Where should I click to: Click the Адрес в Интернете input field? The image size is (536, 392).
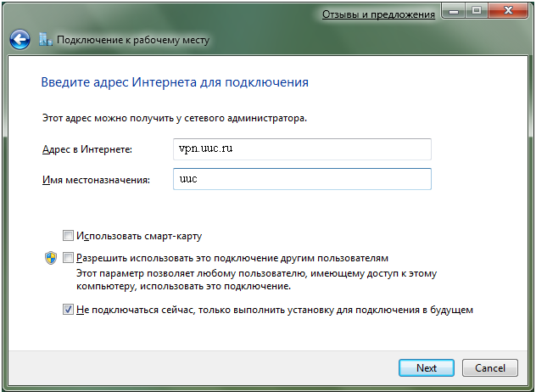(x=302, y=149)
